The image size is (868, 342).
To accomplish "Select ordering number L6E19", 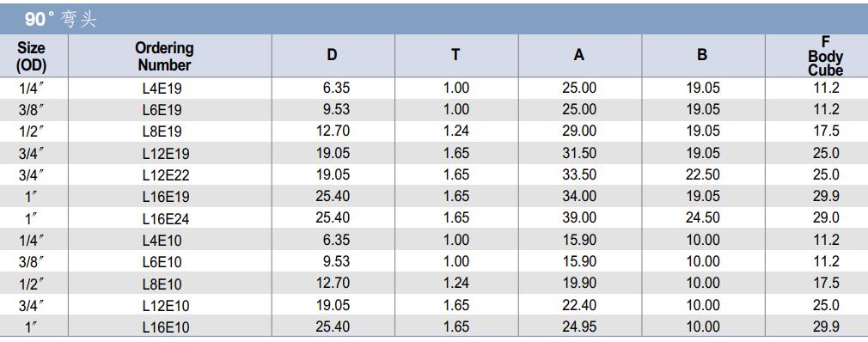I will (162, 110).
